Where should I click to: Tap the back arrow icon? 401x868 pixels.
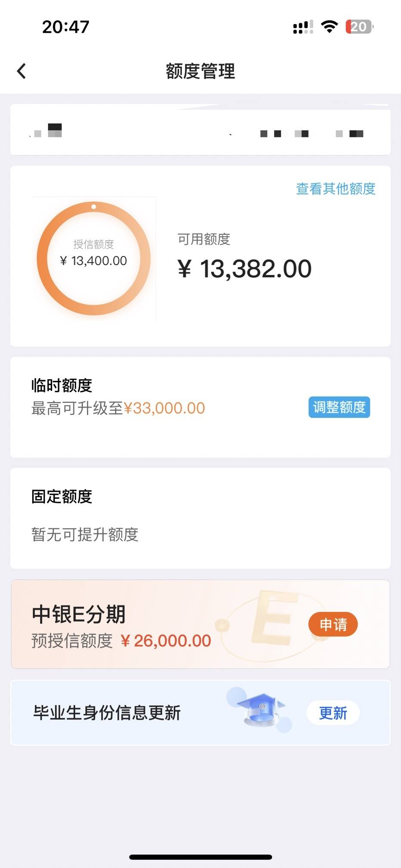click(22, 71)
